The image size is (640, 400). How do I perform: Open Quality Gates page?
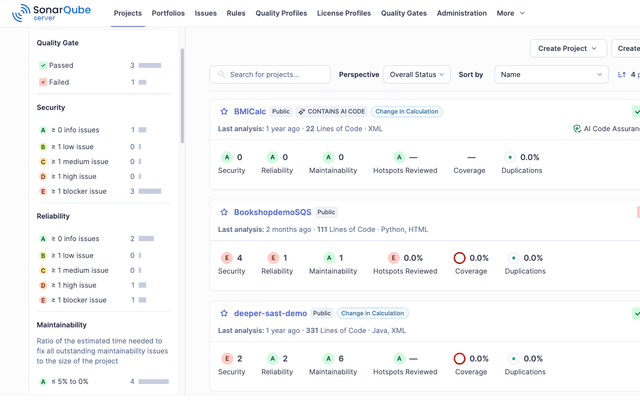(404, 13)
